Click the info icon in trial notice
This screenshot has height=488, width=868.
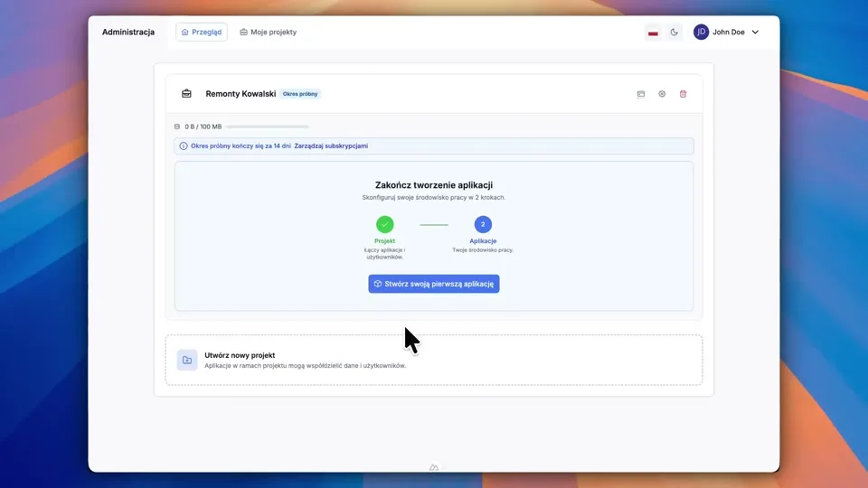coord(184,145)
